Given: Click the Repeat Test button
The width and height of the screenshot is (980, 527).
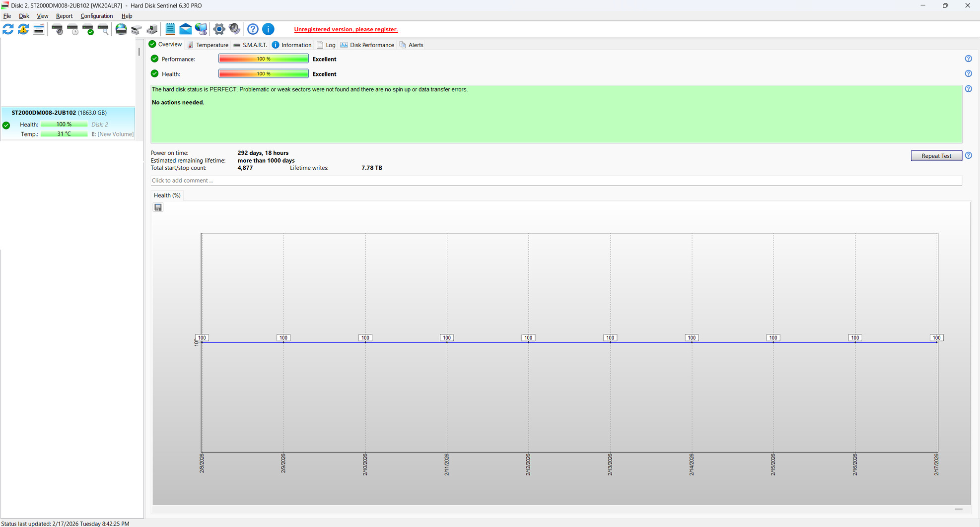Looking at the screenshot, I should [936, 156].
